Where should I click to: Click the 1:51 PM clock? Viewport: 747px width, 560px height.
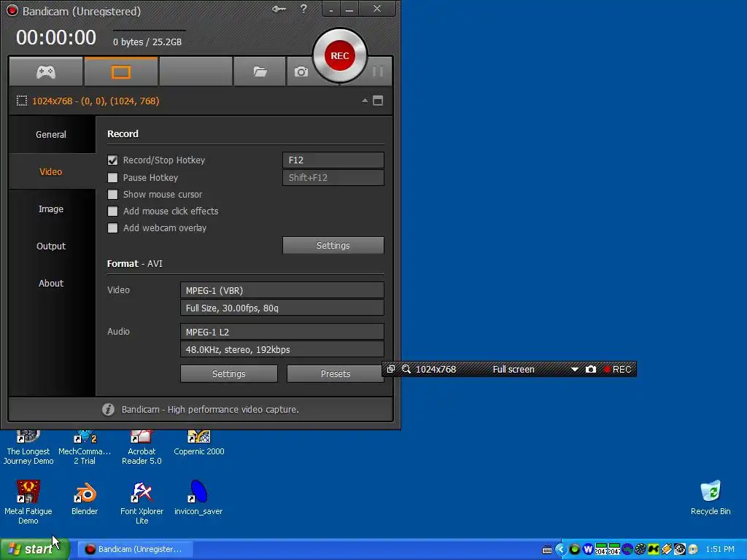[x=720, y=549]
